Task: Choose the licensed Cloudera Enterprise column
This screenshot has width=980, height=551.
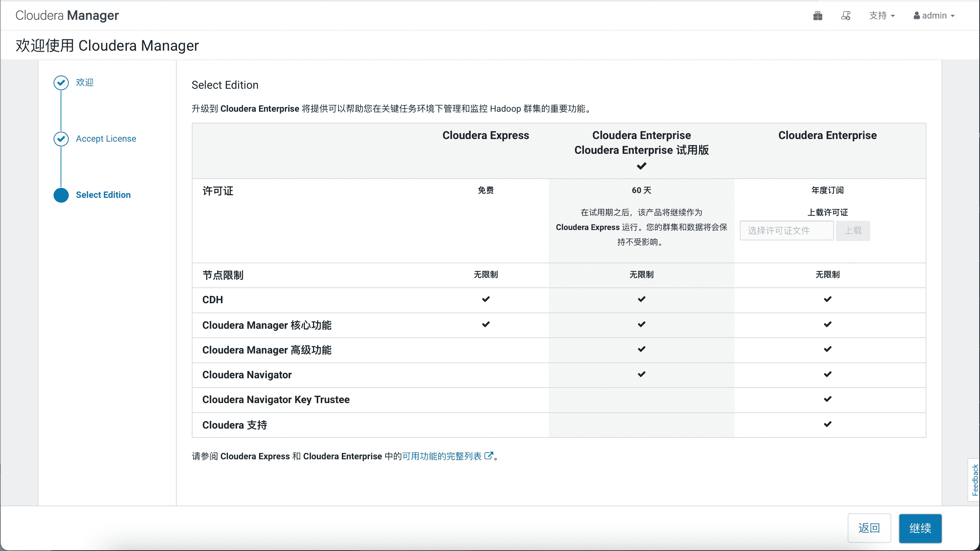Action: 827,135
